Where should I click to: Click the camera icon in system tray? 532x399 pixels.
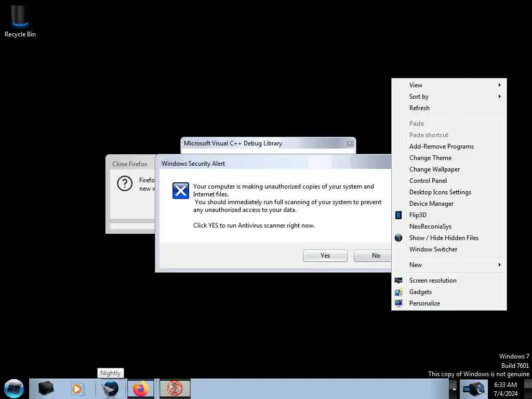click(x=474, y=389)
